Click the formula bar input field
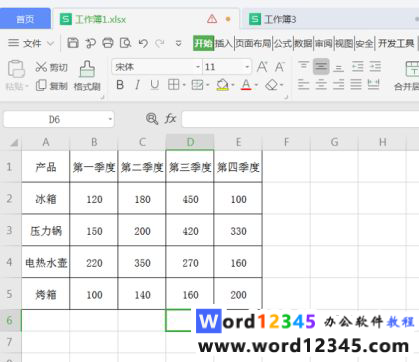Image resolution: width=419 pixels, height=362 pixels. coord(300,119)
